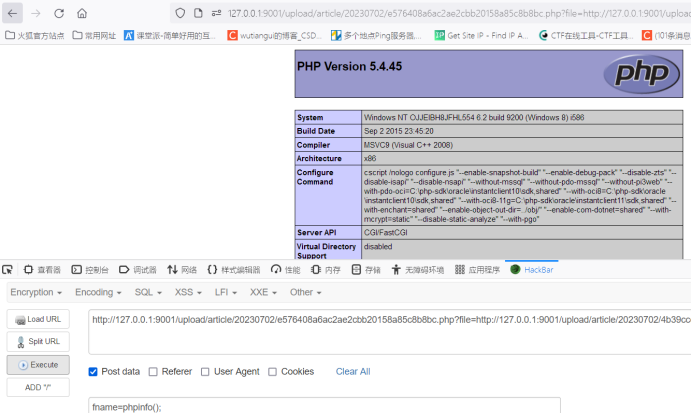
Task: Enable the Referer checkbox
Action: coord(153,372)
